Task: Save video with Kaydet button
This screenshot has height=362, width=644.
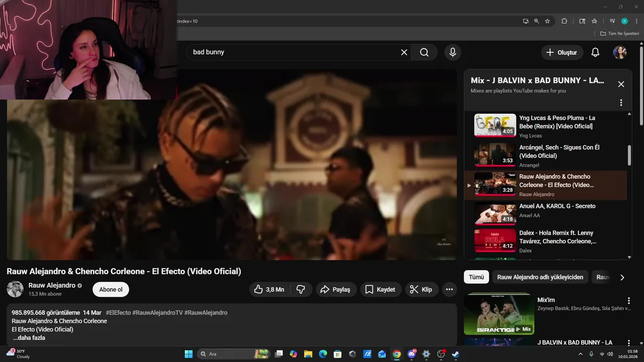Action: (380, 289)
